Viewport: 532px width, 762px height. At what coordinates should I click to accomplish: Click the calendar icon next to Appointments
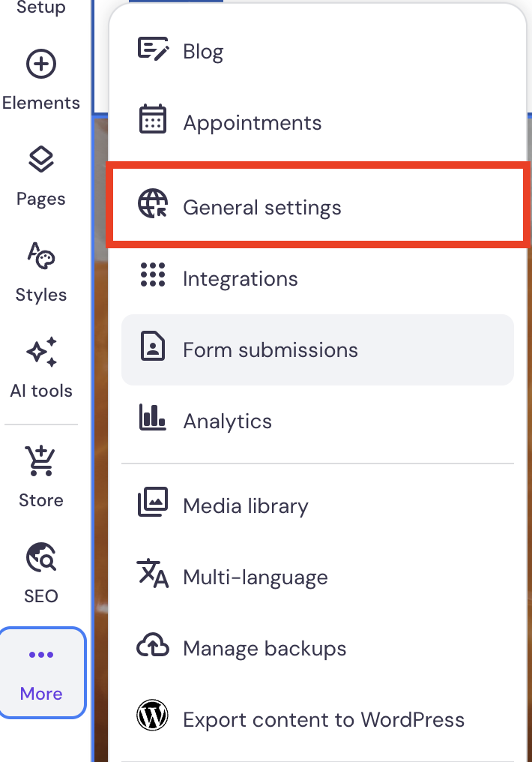pyautogui.click(x=153, y=121)
